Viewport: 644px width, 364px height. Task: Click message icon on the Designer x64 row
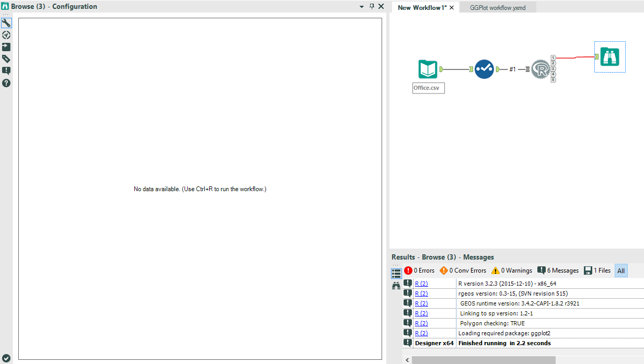[408, 343]
